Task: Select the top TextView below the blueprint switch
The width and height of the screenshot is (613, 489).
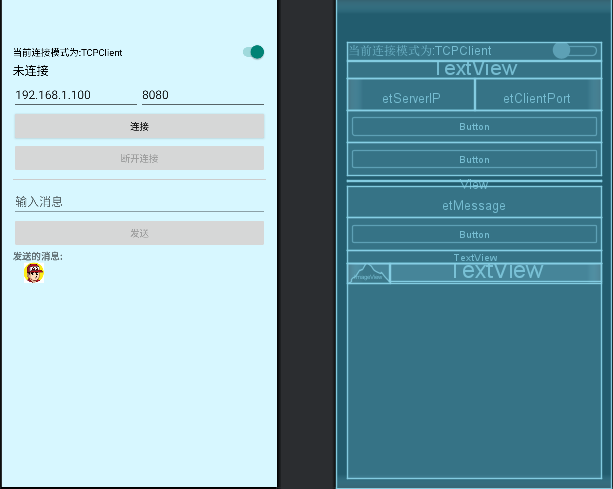Action: click(474, 70)
